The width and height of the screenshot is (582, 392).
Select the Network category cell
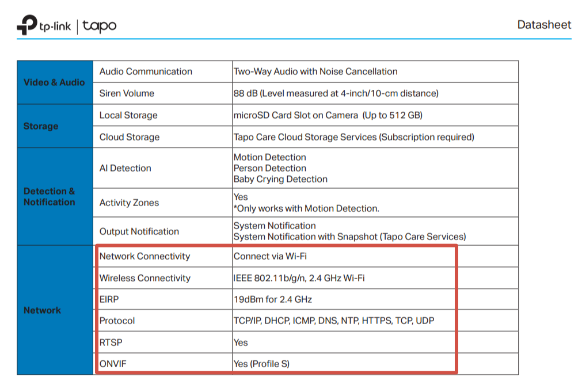coord(55,310)
